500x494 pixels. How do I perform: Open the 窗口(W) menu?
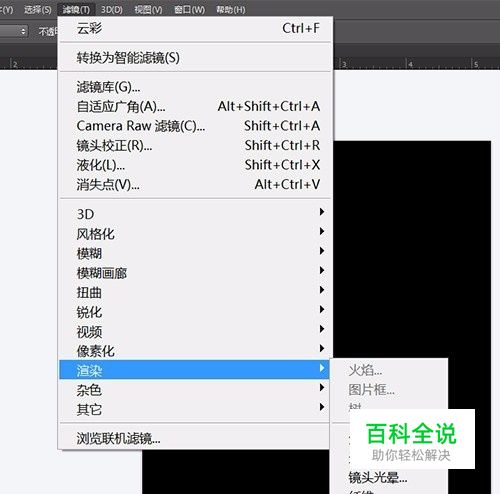pos(189,9)
